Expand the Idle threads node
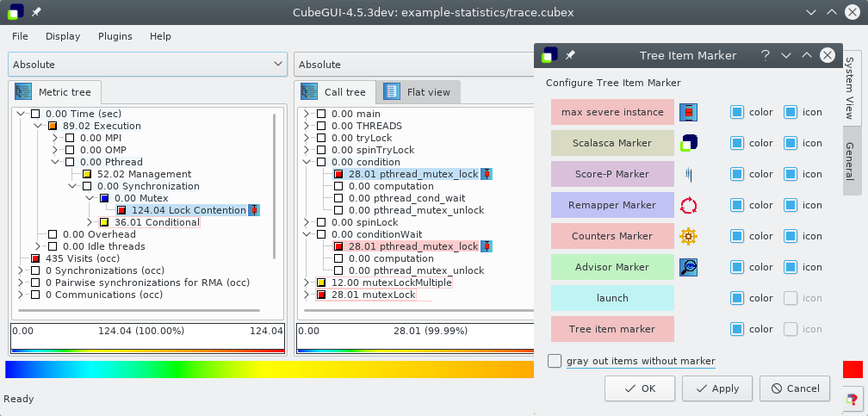The image size is (868, 416). coord(38,246)
